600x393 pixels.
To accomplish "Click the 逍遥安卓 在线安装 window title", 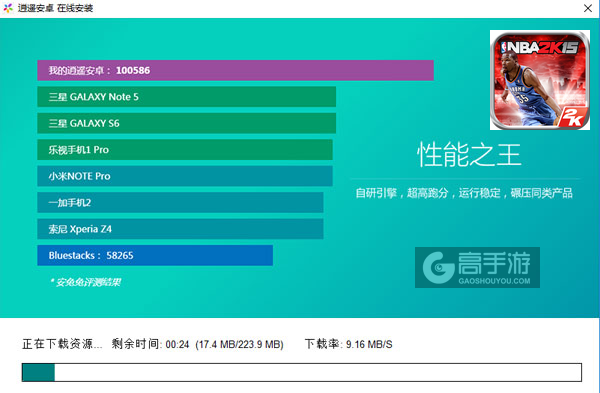I will (55, 8).
